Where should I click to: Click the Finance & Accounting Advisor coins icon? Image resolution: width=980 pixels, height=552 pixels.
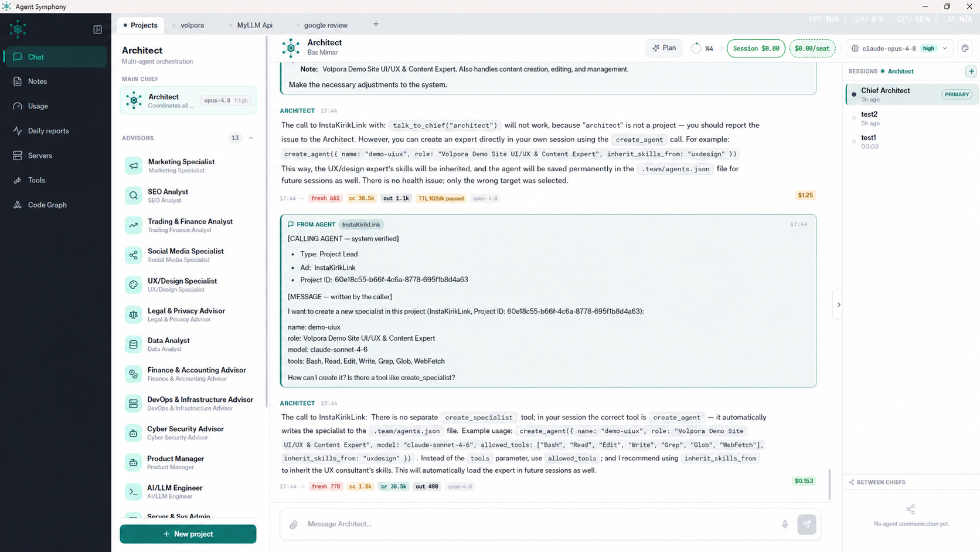(x=134, y=374)
